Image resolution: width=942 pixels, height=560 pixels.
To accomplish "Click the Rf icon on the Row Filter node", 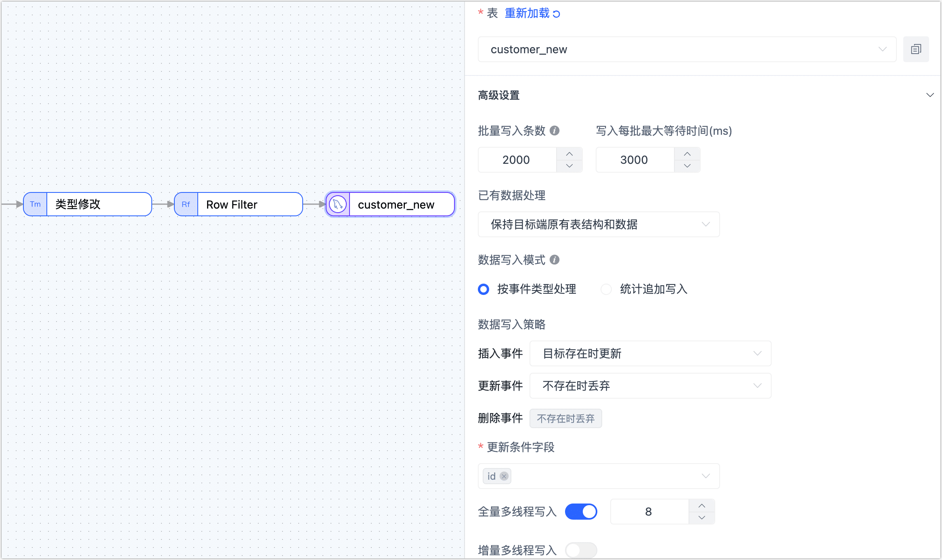I will [186, 204].
